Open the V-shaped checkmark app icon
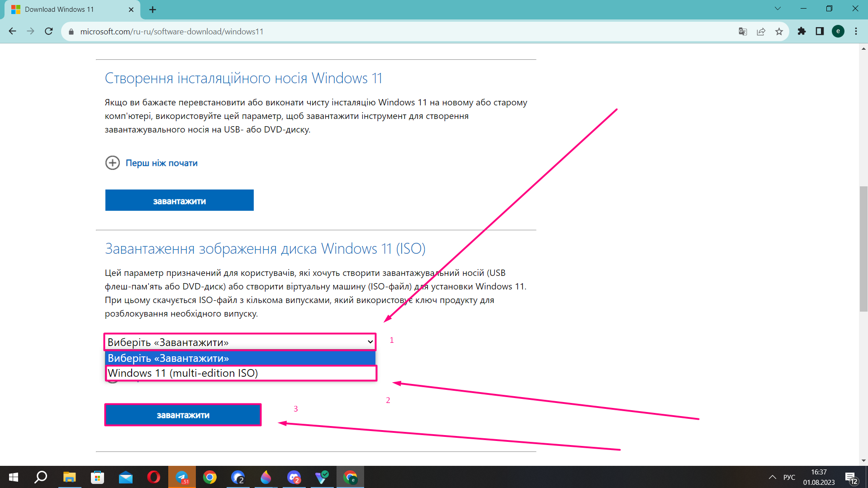 point(322,477)
